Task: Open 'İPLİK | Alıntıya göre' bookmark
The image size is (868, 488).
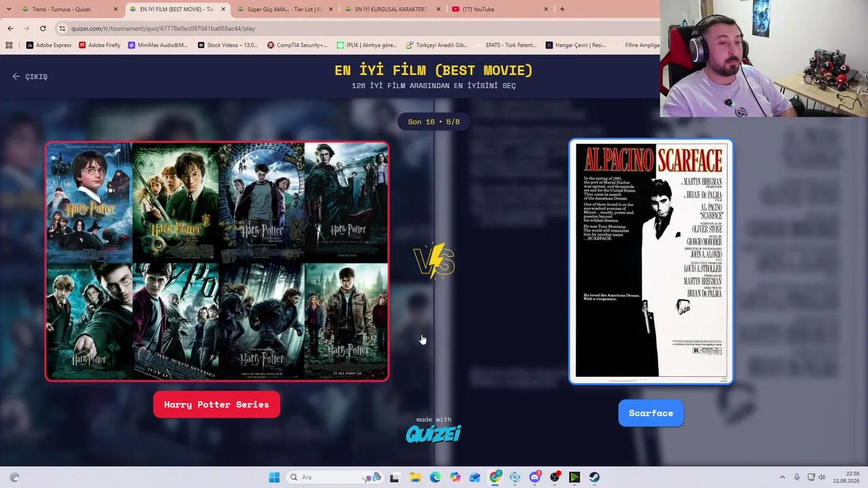Action: coord(367,45)
